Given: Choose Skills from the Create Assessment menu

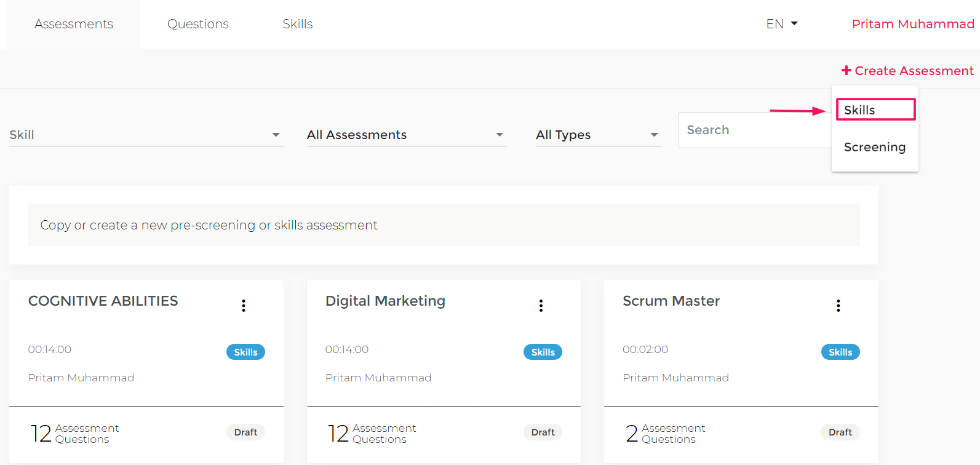Looking at the screenshot, I should coord(875,110).
